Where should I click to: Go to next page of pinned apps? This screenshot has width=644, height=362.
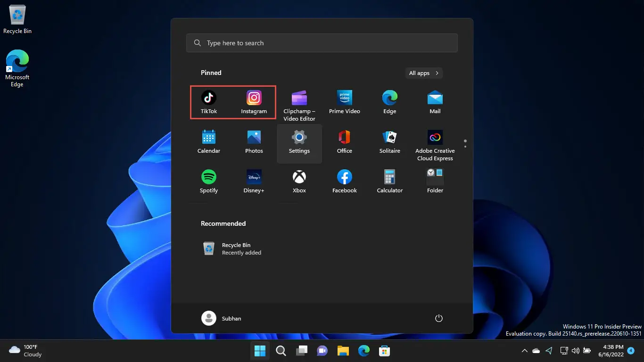pyautogui.click(x=465, y=147)
